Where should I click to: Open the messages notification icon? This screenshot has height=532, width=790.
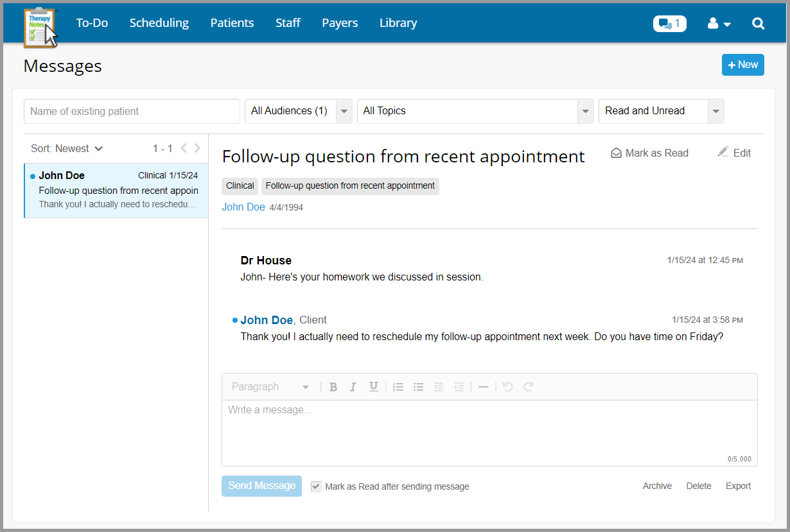pos(669,24)
